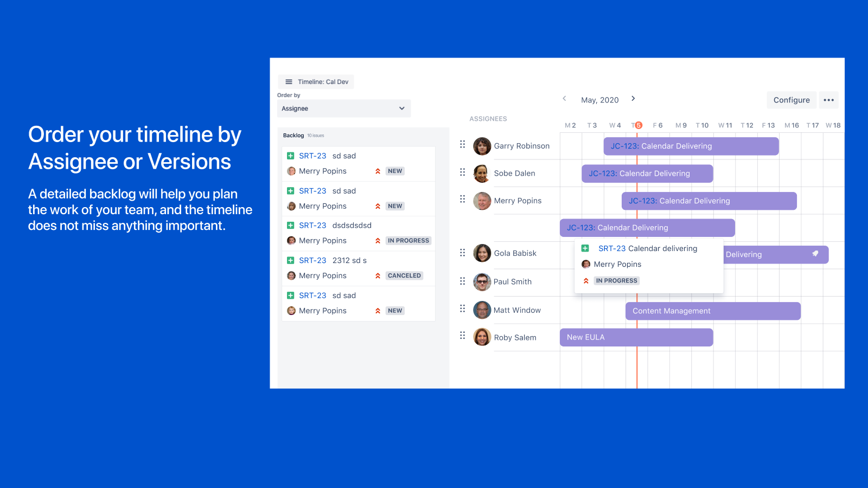The image size is (868, 488).
Task: Advance to the next month using the right chevron
Action: (x=633, y=99)
